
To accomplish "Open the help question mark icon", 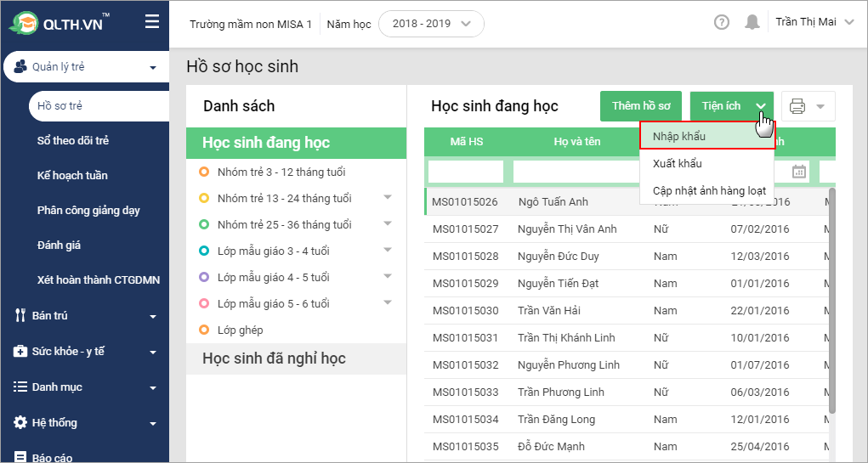I will (x=722, y=23).
